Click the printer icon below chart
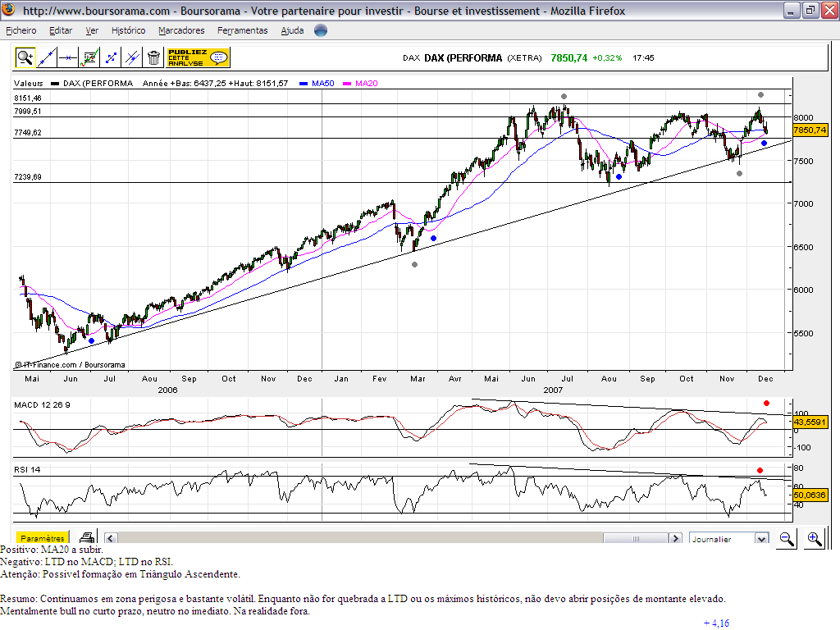 (87, 537)
